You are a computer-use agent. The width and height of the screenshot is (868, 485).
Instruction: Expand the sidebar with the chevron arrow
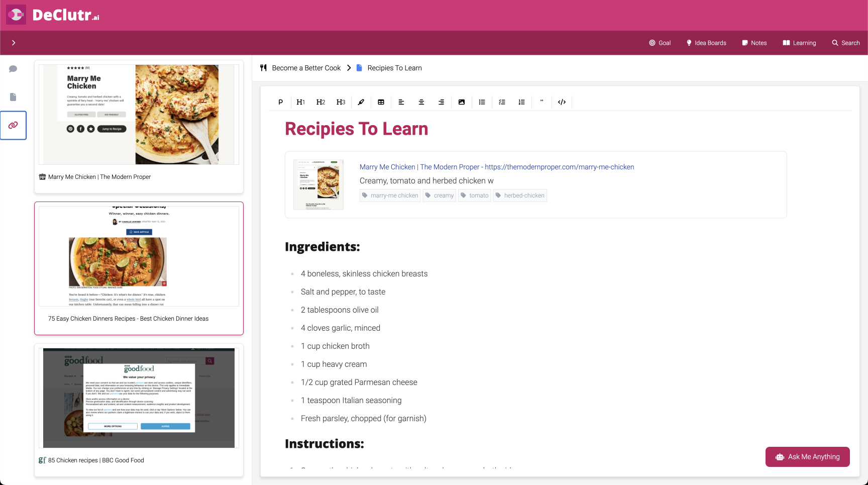pos(14,43)
